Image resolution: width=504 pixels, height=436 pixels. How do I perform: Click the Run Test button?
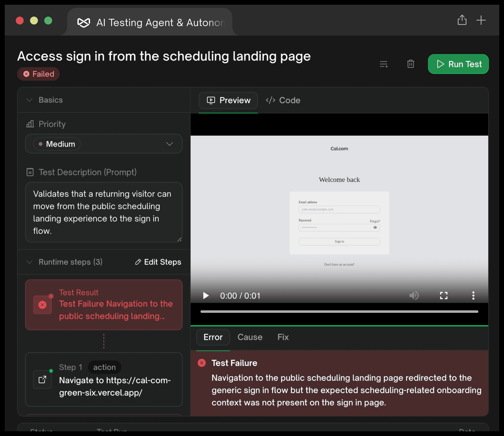tap(458, 64)
